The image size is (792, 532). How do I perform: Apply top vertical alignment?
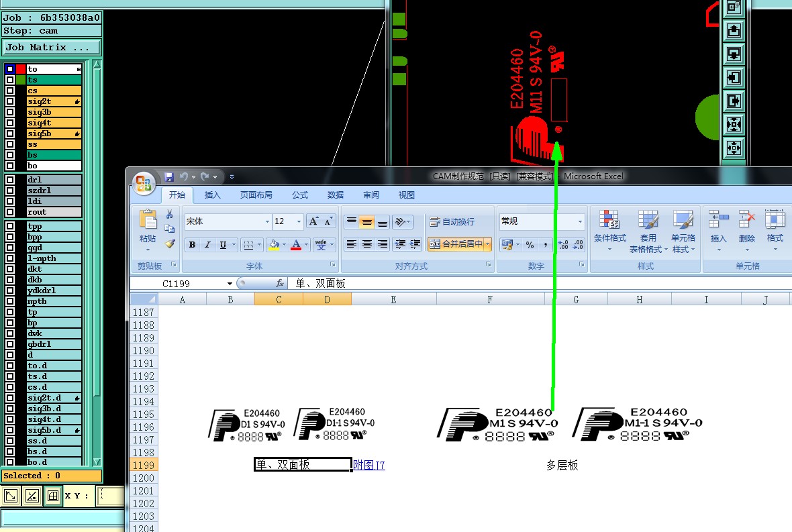pyautogui.click(x=352, y=221)
